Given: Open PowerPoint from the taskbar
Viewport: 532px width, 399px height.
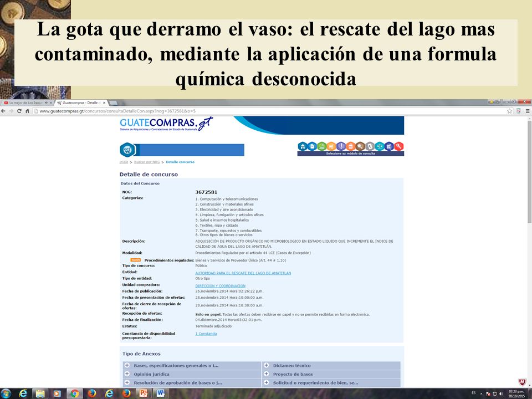Looking at the screenshot, I should point(144,393).
